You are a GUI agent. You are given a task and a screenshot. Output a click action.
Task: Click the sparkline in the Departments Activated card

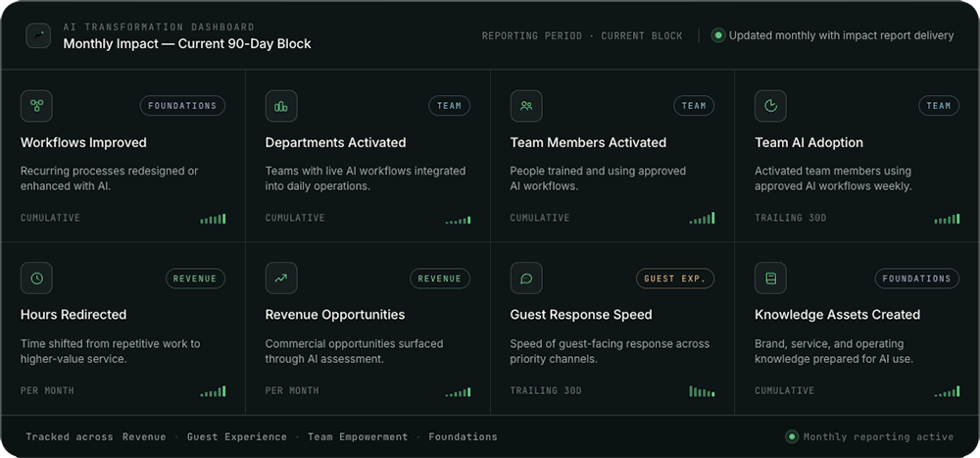click(458, 220)
